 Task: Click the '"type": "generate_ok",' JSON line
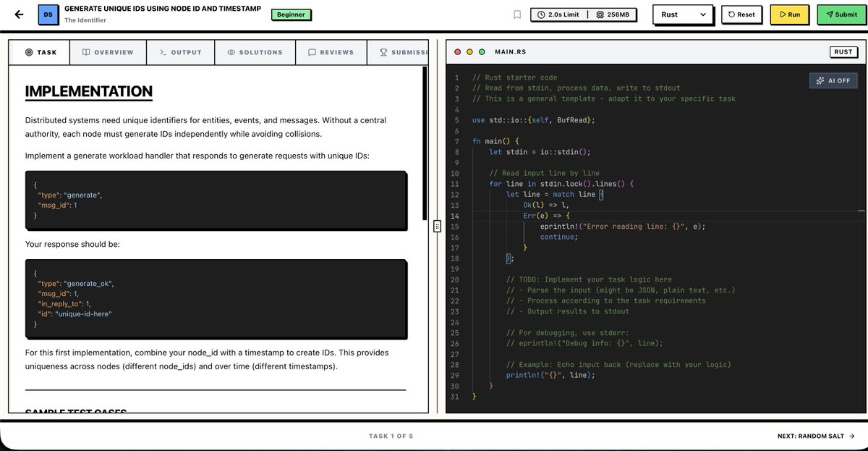point(76,283)
